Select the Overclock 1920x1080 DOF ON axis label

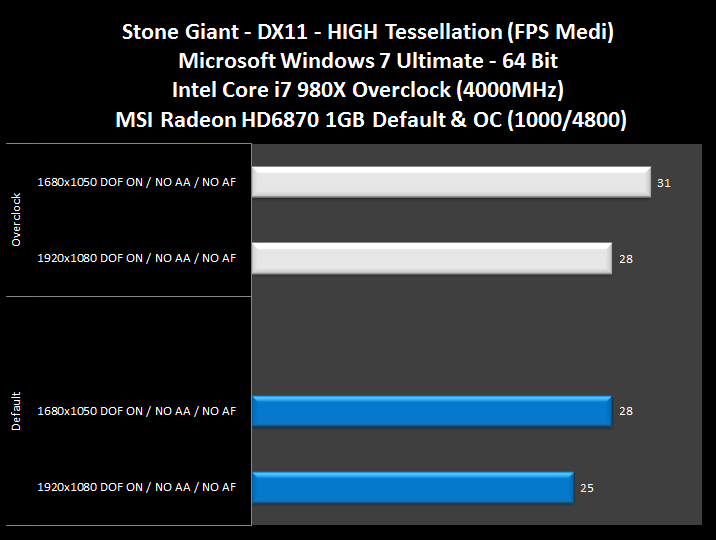pyautogui.click(x=137, y=259)
